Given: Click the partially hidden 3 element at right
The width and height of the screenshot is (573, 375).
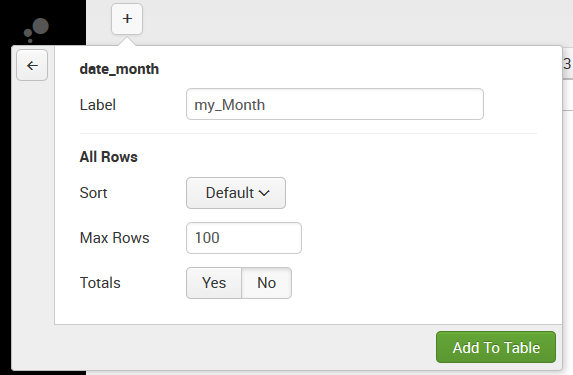Looking at the screenshot, I should pyautogui.click(x=568, y=64).
